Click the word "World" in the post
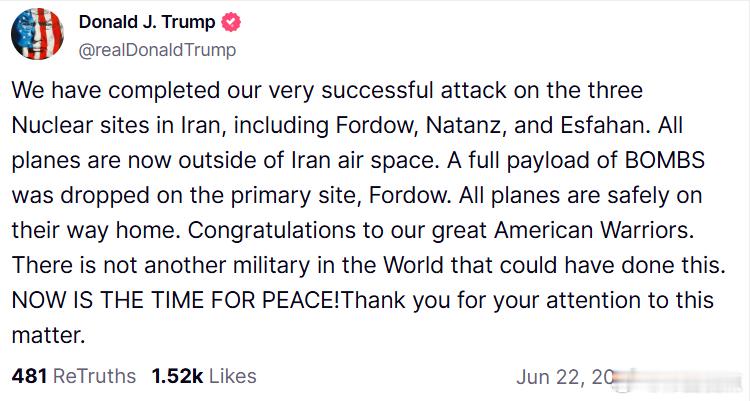 tap(413, 265)
